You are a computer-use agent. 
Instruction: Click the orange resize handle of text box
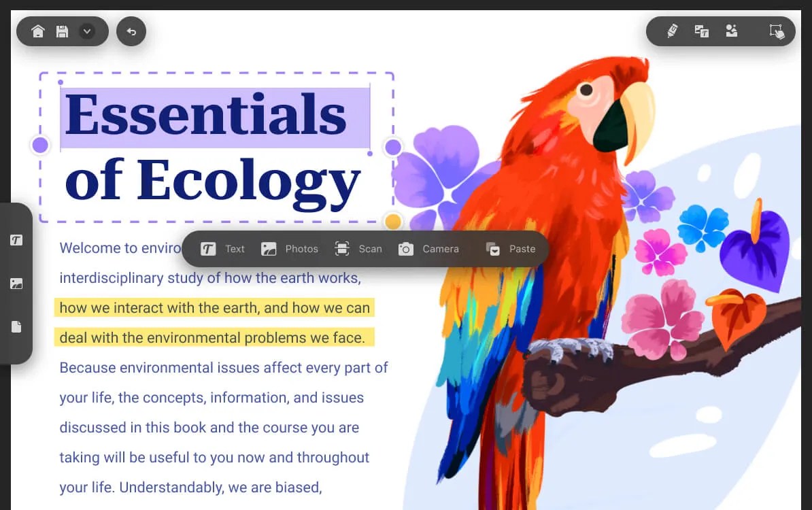(393, 221)
